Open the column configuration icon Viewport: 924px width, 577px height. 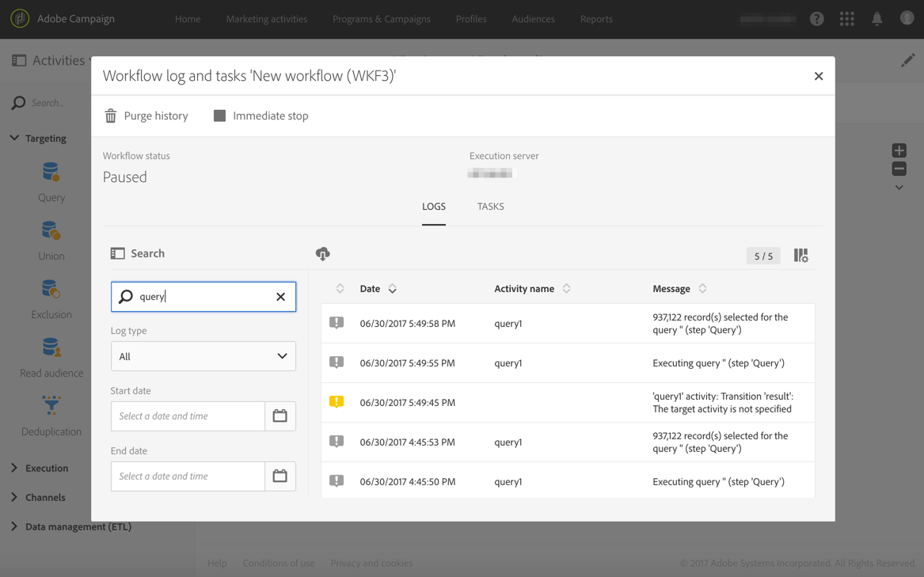[800, 256]
